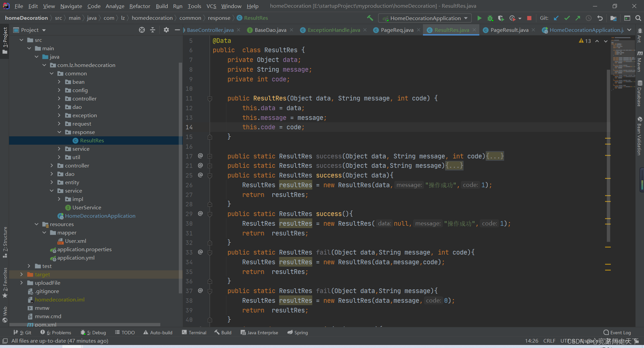Viewport: 644px width, 348px height.
Task: Open the Debug tool window
Action: pos(93,333)
